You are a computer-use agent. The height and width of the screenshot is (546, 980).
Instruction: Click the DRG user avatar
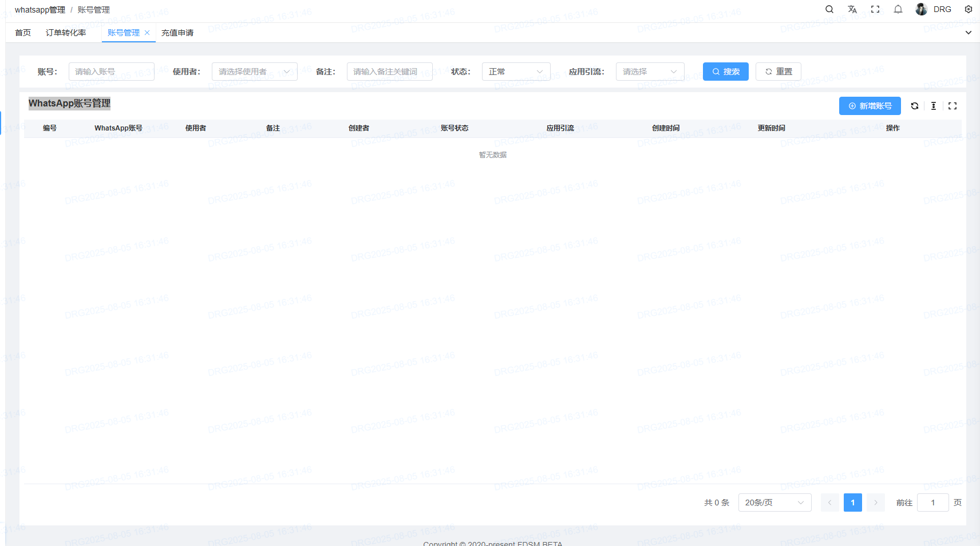click(x=921, y=9)
